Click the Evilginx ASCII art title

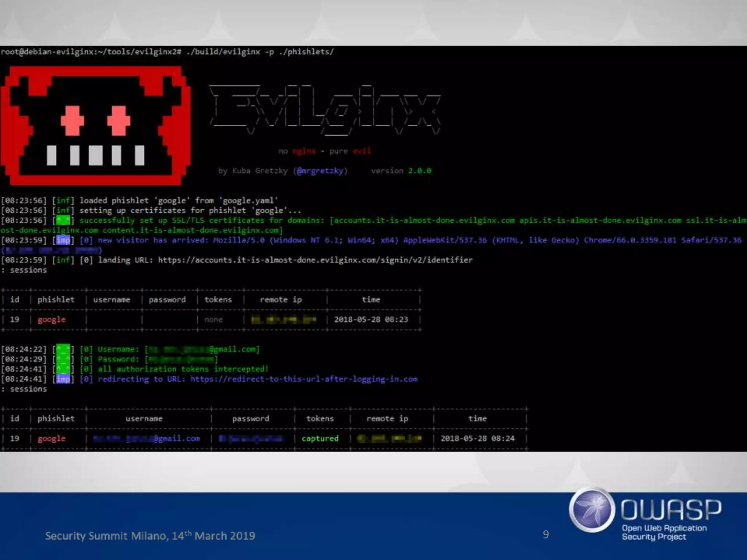tap(325, 109)
